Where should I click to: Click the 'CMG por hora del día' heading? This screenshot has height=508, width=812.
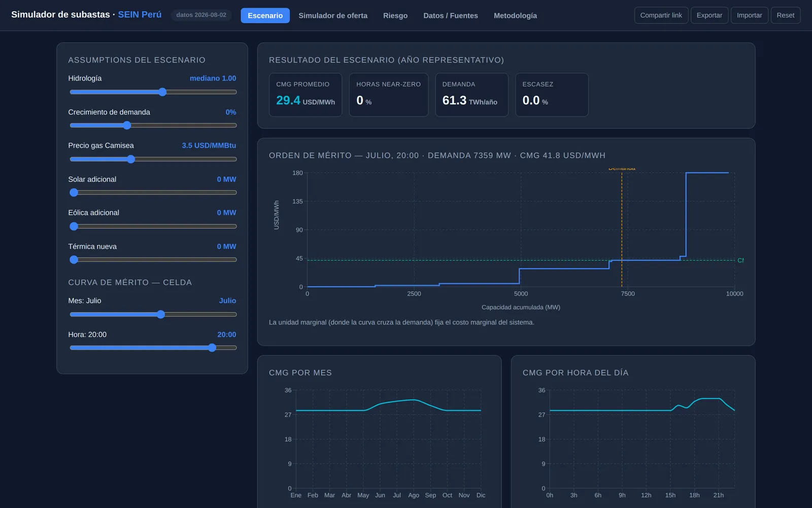[576, 373]
